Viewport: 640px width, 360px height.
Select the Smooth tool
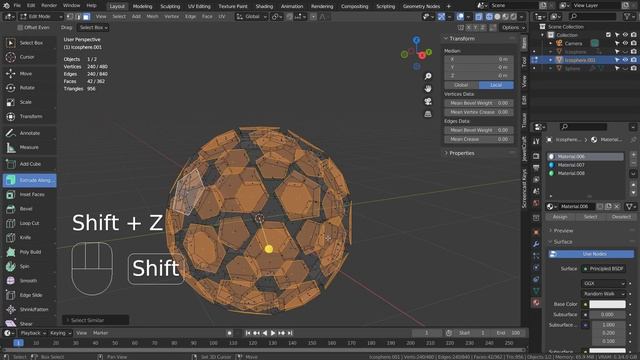coord(29,281)
